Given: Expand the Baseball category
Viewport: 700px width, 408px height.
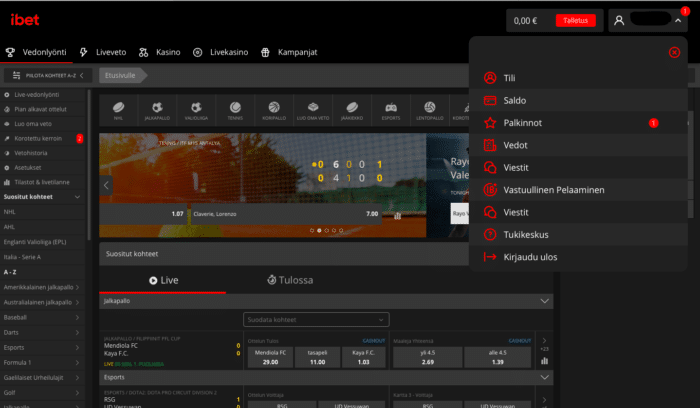Looking at the screenshot, I should point(42,317).
